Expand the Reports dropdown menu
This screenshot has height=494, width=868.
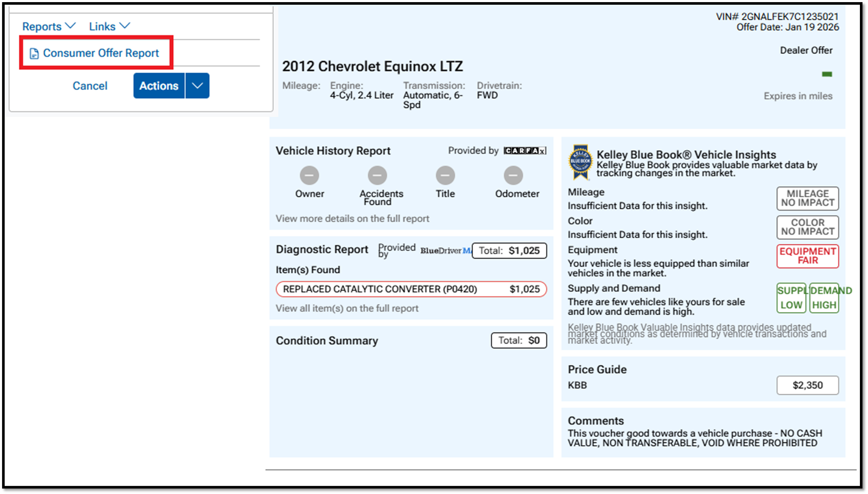49,27
